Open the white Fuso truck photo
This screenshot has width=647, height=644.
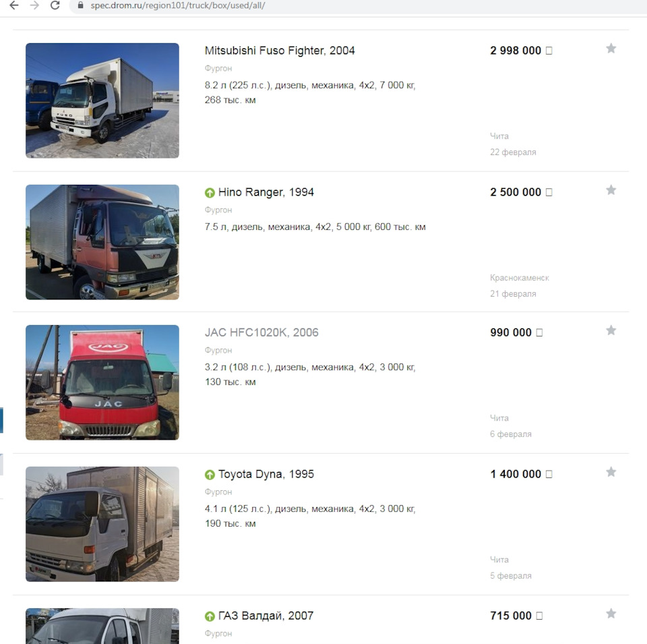(x=102, y=100)
